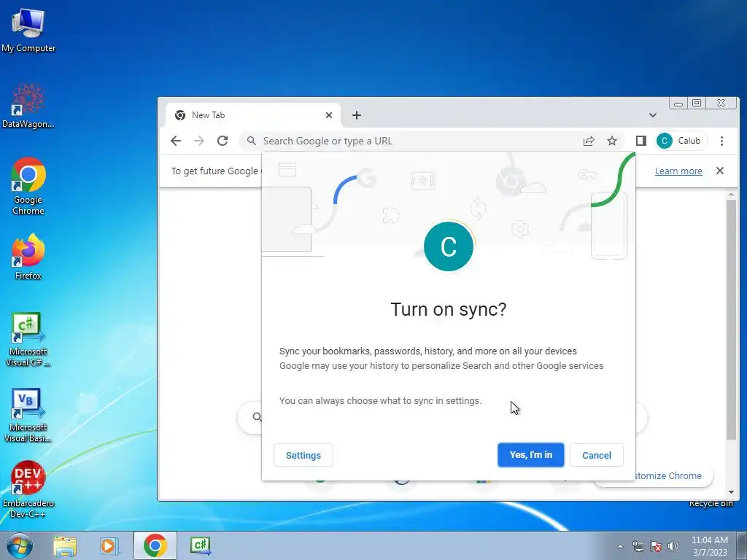747x560 pixels.
Task: Click the volume speaker tray icon
Action: click(x=673, y=546)
